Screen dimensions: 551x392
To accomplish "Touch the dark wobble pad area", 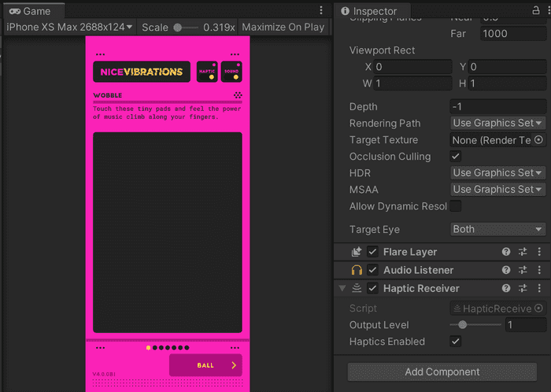I will (x=168, y=232).
